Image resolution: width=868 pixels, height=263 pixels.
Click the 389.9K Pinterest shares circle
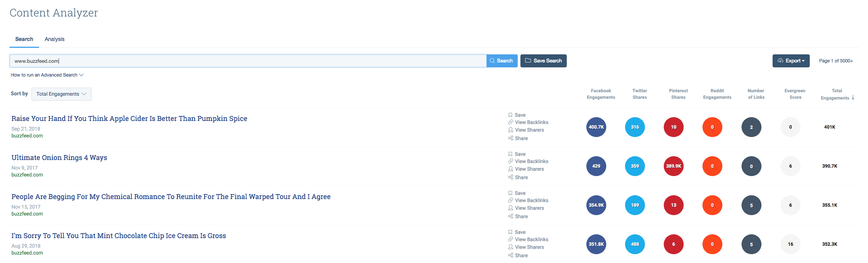[674, 166]
